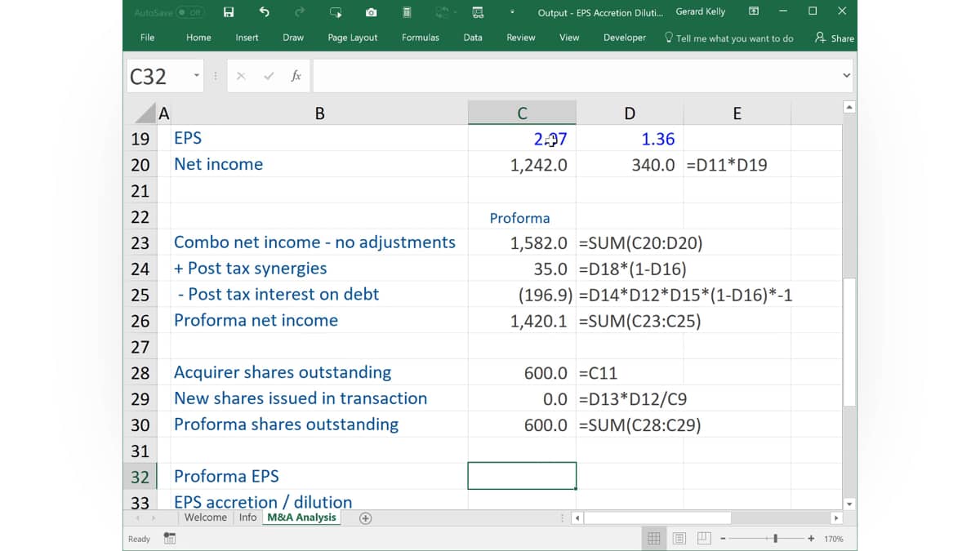Click the camera tool icon
The width and height of the screenshot is (980, 551).
tap(372, 12)
